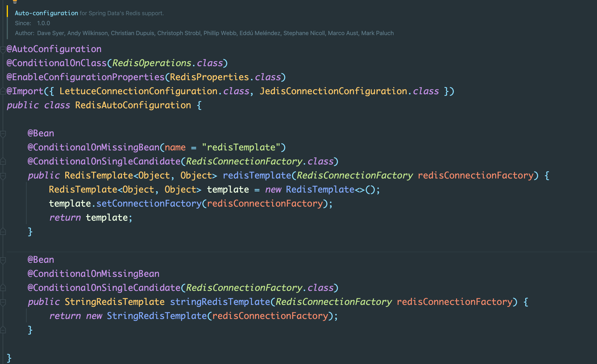Click the @Import annotation name
Viewport: 597px width, 364px height.
pyautogui.click(x=25, y=91)
